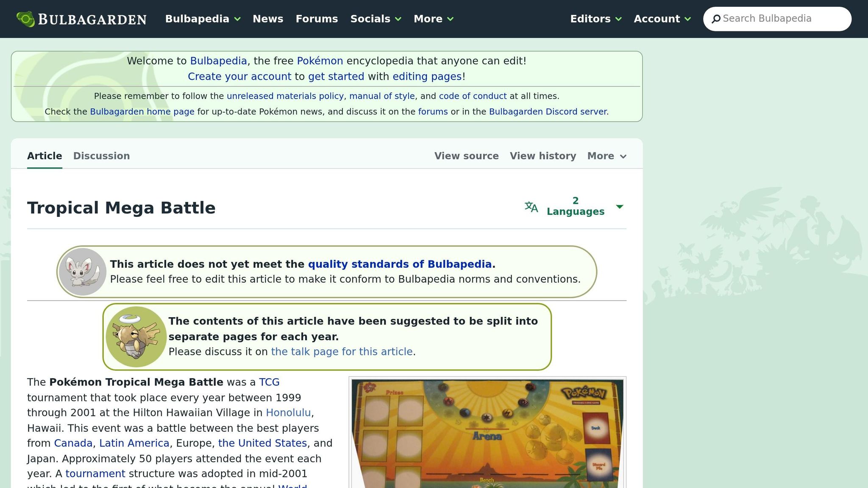
Task: Follow the Bulbapedia link in welcome banner
Action: (218, 61)
